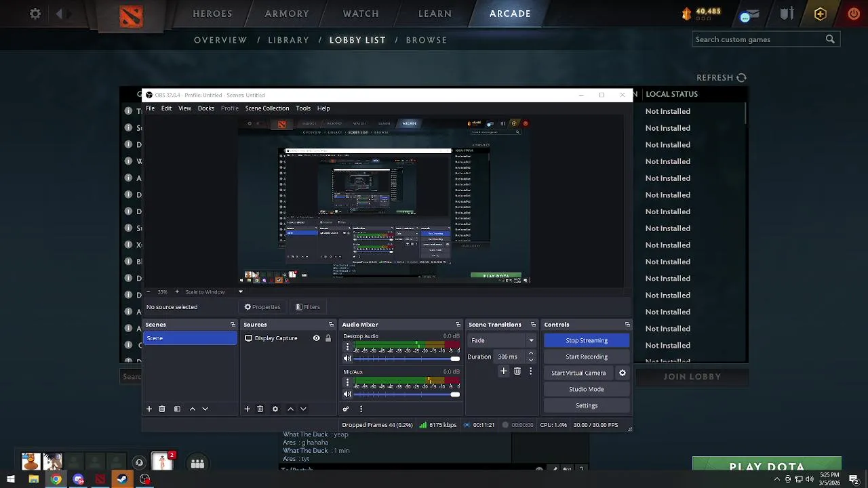Screen dimensions: 868x488
Task: Open scene filters icon in Scenes dock
Action: 177,409
